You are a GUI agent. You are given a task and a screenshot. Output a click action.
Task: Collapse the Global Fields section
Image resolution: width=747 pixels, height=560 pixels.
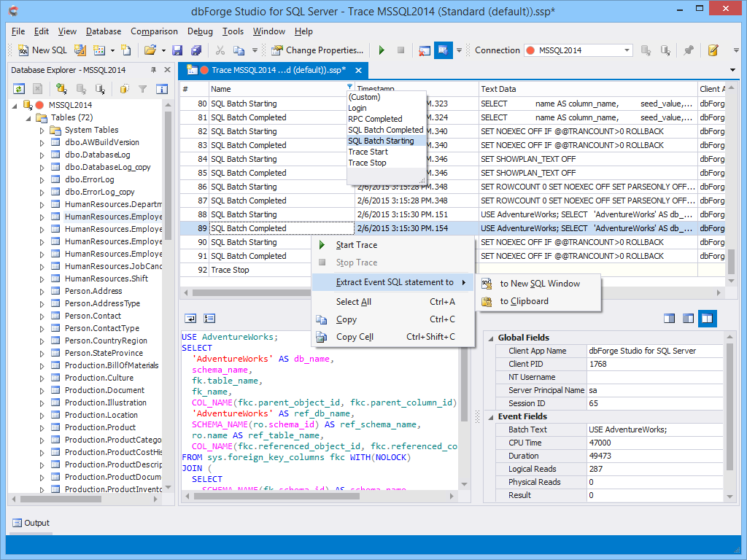click(x=489, y=338)
